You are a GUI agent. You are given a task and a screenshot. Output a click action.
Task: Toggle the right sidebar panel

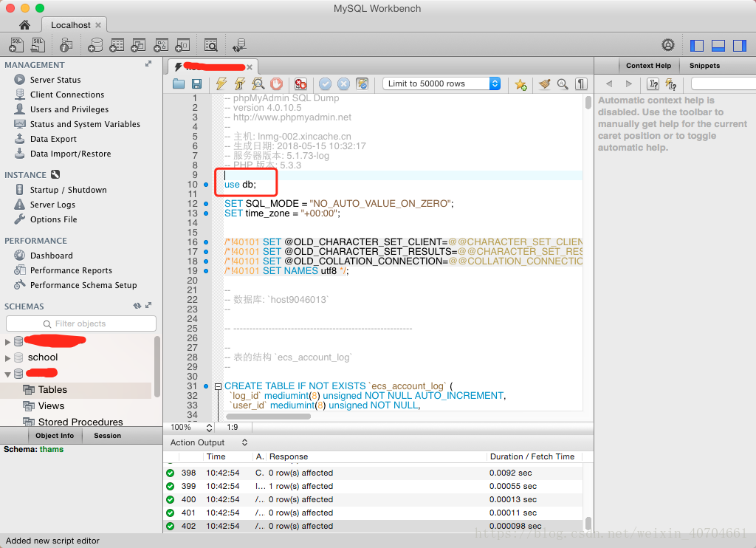click(x=740, y=45)
